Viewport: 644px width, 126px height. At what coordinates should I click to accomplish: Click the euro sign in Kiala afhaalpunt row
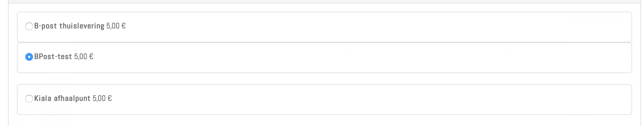[x=109, y=98]
